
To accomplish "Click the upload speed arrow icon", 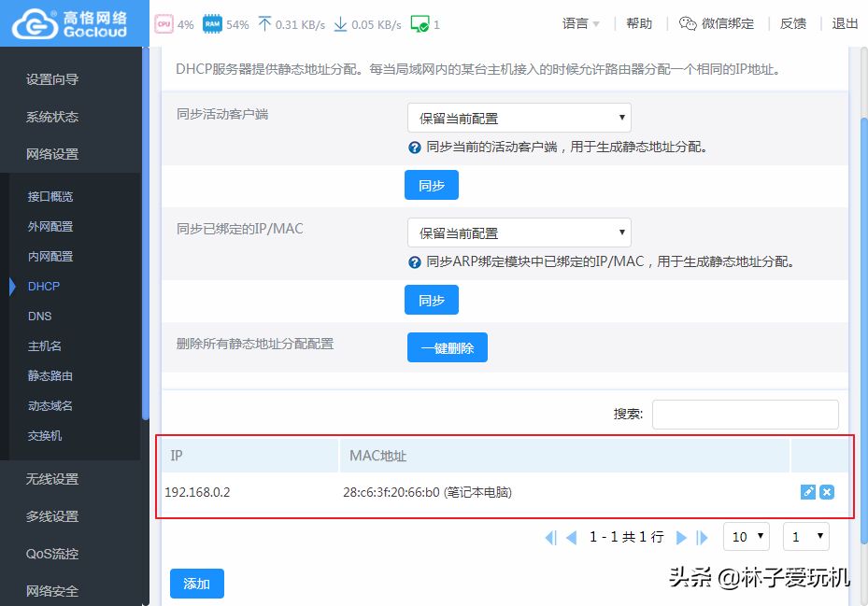I will [264, 23].
